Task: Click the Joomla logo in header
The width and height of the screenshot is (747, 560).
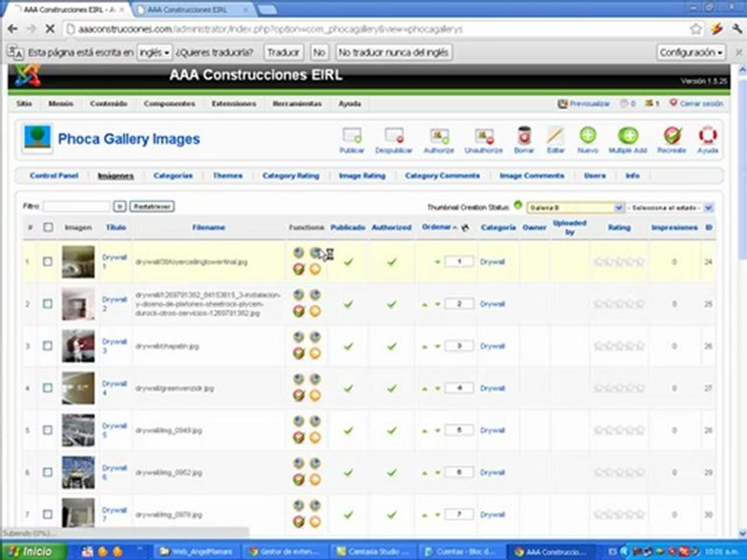Action: pyautogui.click(x=27, y=75)
